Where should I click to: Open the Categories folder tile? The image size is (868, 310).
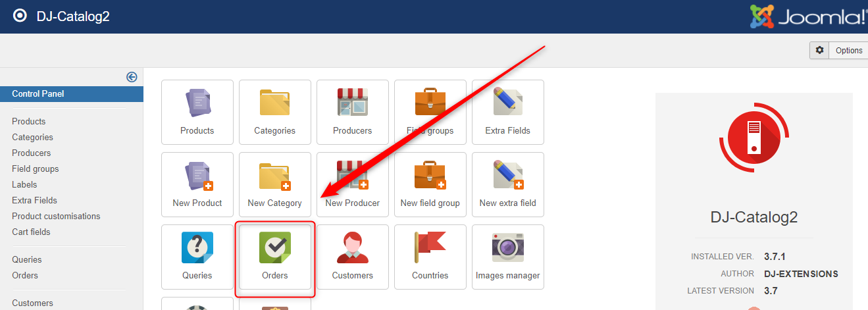275,112
